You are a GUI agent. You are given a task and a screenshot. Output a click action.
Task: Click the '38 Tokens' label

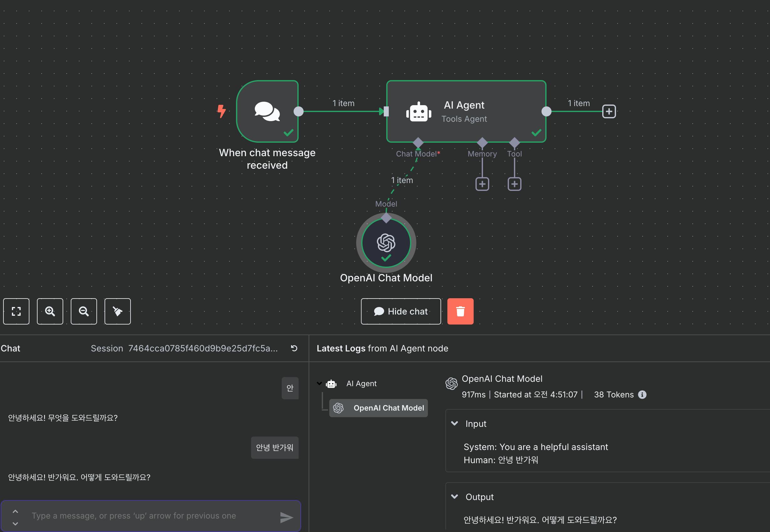click(614, 395)
